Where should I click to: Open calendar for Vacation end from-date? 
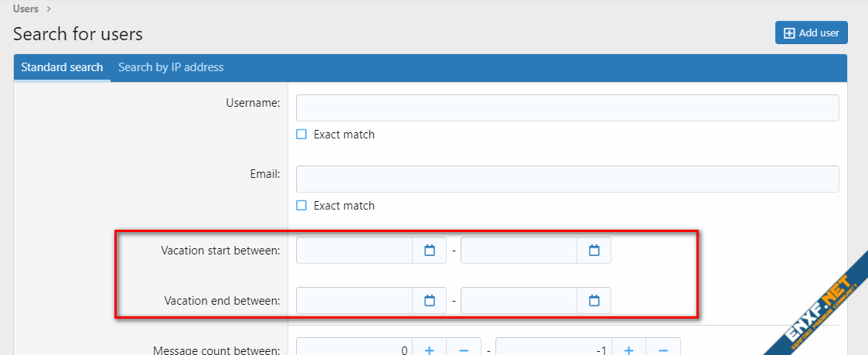tap(430, 301)
